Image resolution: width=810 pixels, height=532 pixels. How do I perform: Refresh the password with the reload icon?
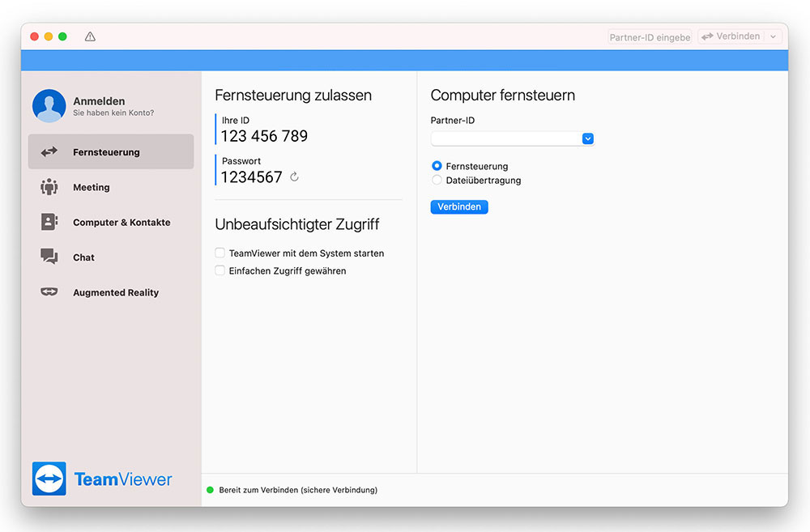pyautogui.click(x=294, y=177)
